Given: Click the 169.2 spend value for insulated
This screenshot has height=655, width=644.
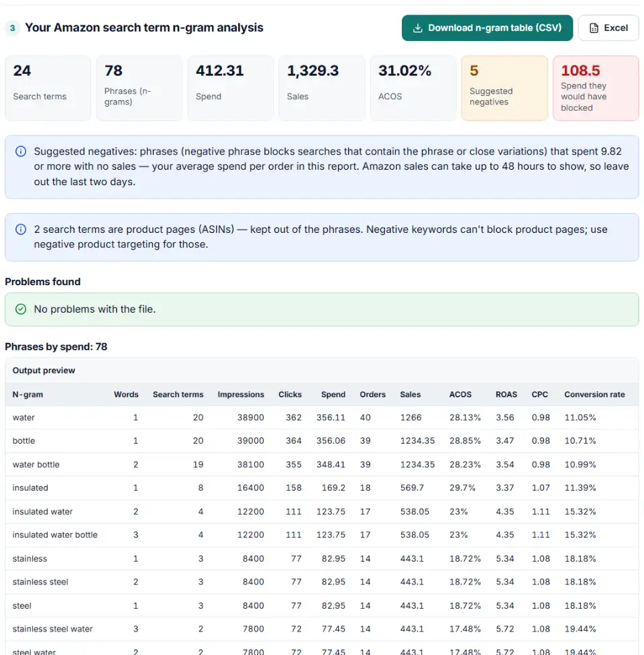Looking at the screenshot, I should (x=333, y=487).
